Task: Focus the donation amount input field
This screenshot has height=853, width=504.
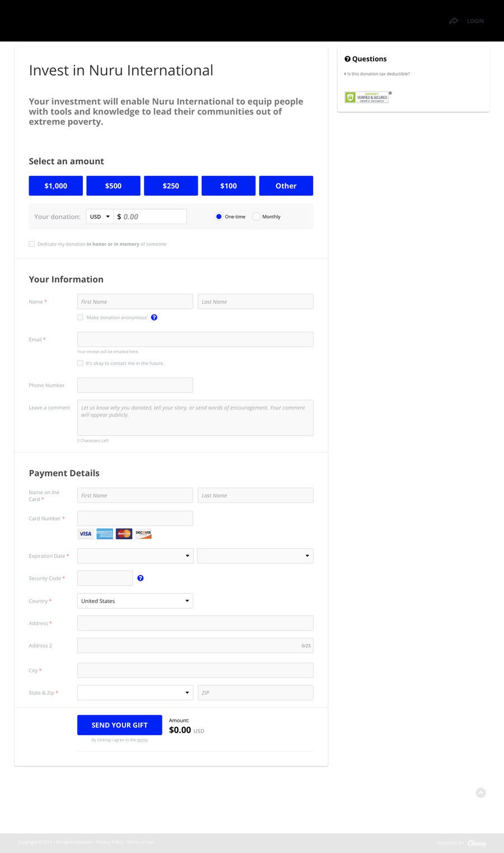Action: [150, 216]
